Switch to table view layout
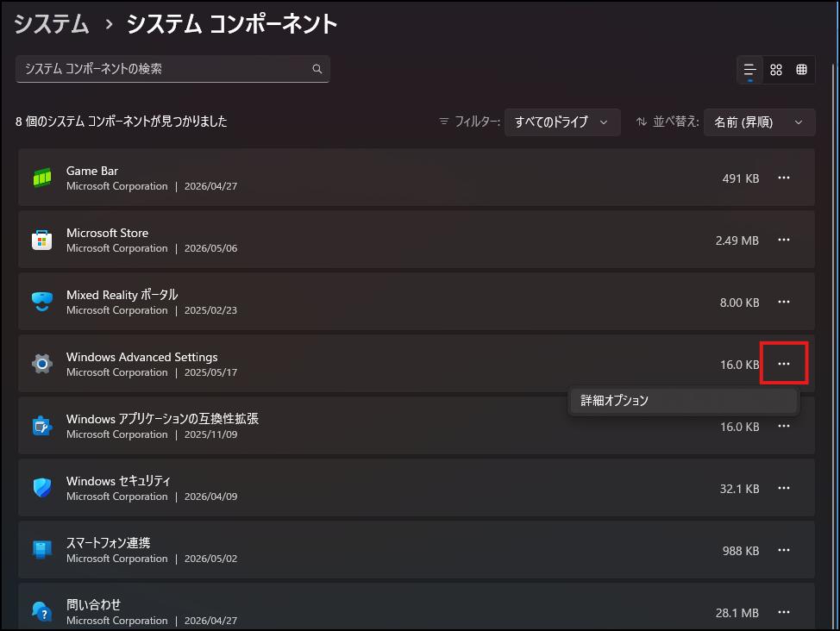 [801, 70]
